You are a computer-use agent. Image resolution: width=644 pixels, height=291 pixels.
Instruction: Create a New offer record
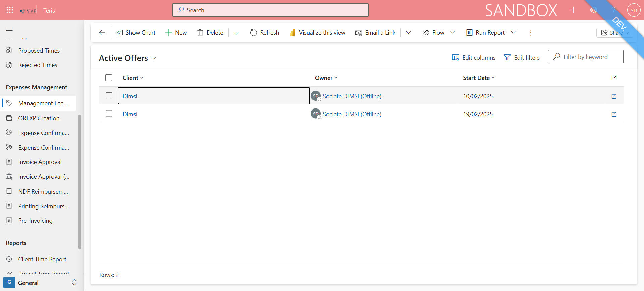[176, 33]
